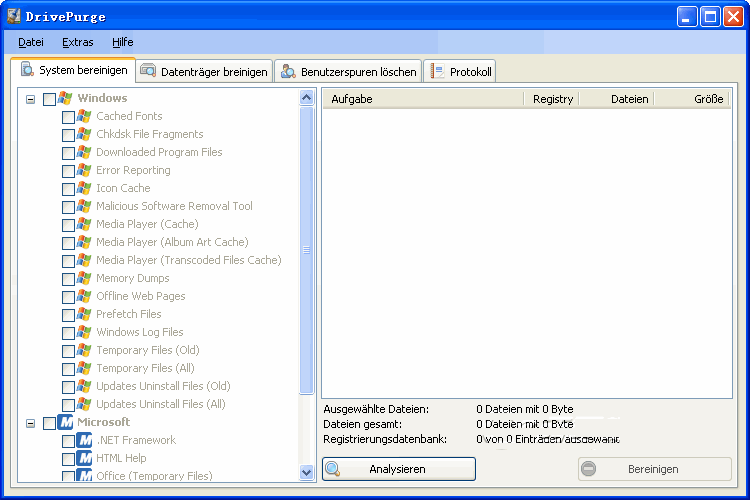Click icon beside Temporary Files (Old)
The image size is (750, 500).
84,351
